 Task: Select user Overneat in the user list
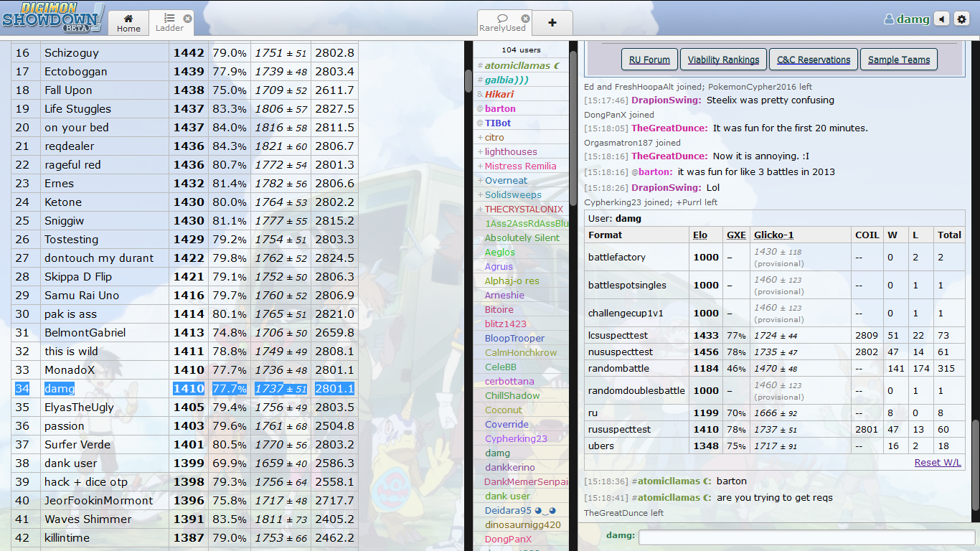click(x=521, y=180)
